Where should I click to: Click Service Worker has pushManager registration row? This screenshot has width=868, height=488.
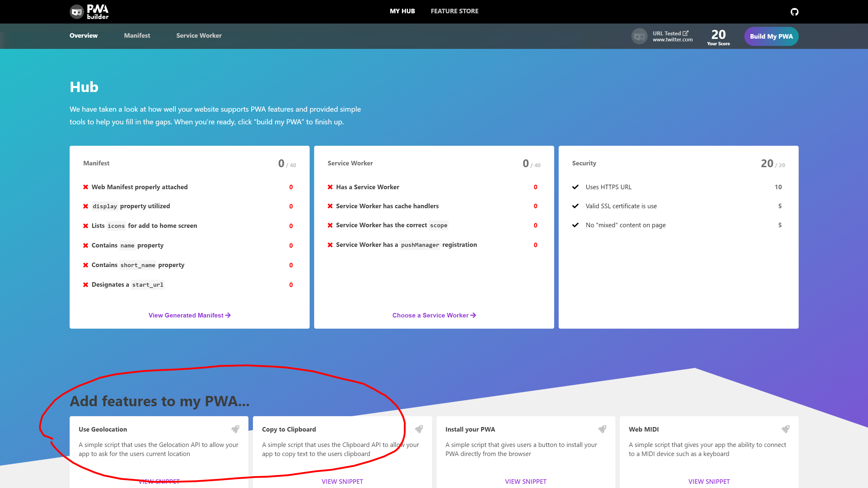point(432,245)
